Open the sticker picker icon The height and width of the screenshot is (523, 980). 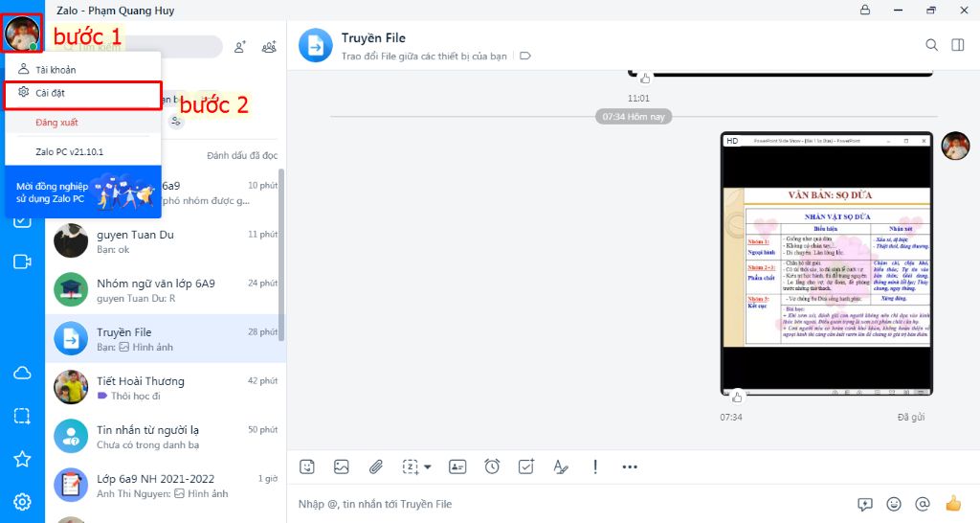(x=307, y=466)
